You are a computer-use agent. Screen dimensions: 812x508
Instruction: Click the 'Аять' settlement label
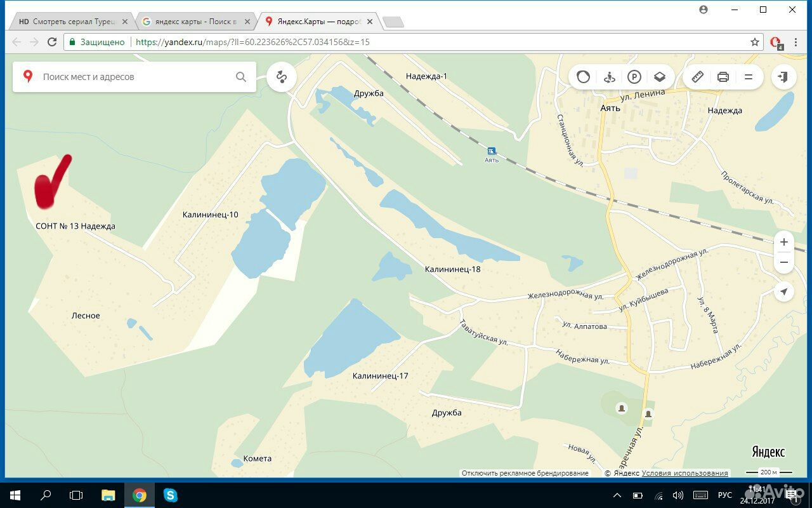[x=610, y=108]
